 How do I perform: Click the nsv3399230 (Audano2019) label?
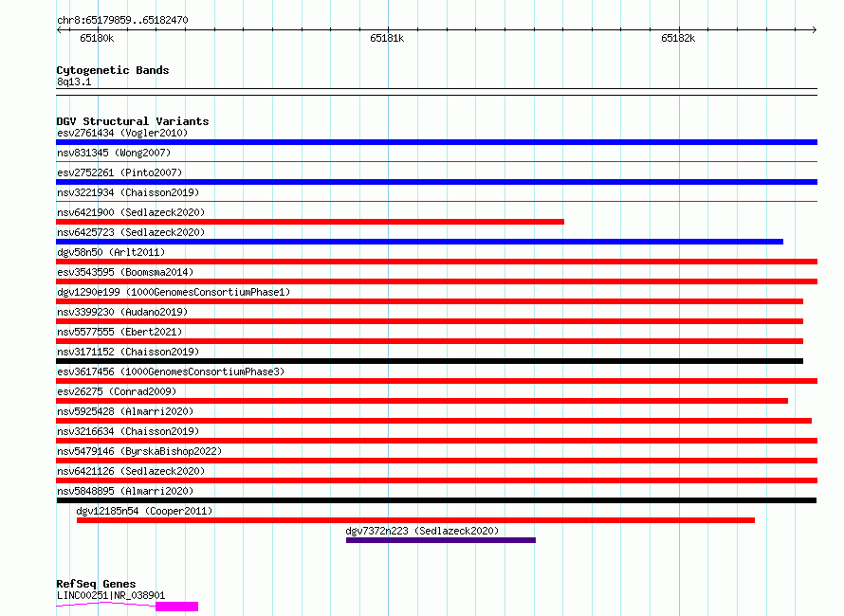(x=122, y=312)
